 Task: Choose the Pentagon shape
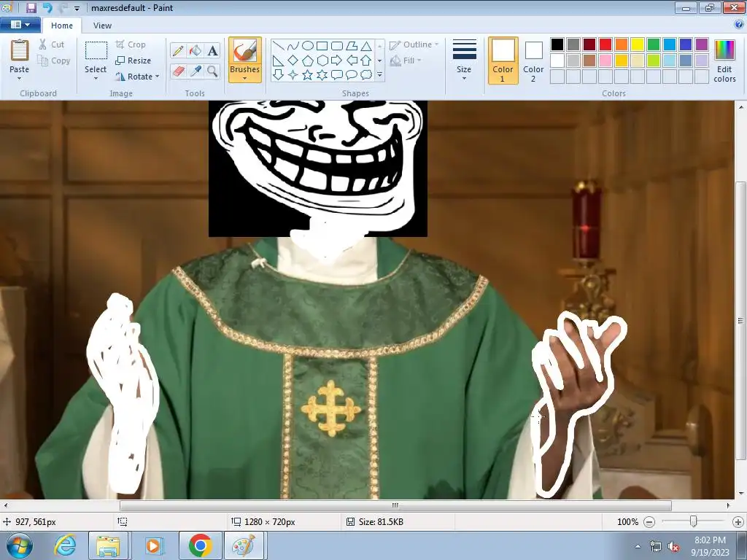308,61
